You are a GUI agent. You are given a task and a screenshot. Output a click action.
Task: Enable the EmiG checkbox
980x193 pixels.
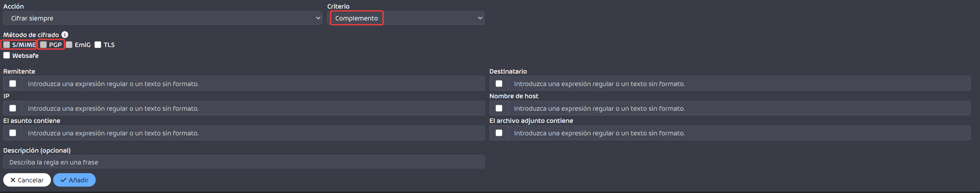point(69,44)
